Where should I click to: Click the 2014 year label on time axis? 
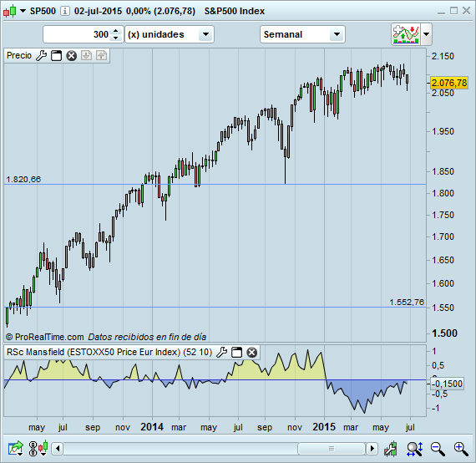[x=152, y=427]
